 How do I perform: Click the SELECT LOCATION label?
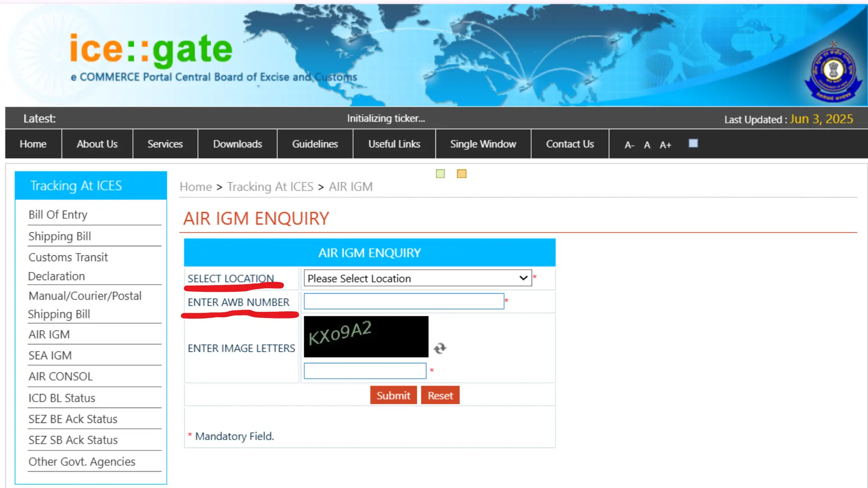(231, 278)
